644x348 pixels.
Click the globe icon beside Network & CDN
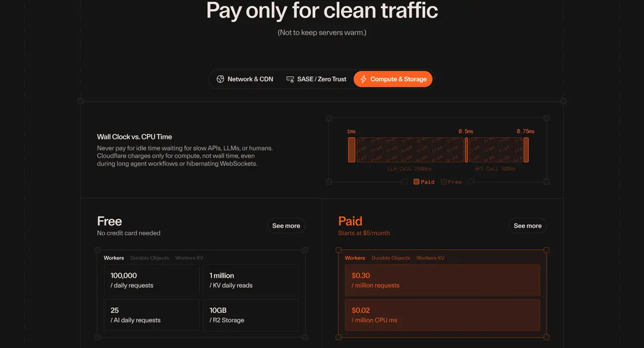click(x=220, y=79)
